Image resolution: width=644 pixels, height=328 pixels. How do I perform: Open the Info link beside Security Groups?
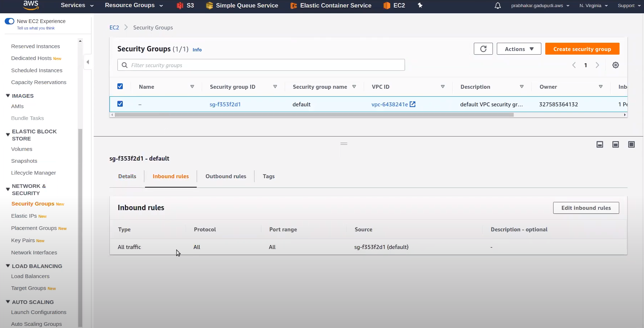[x=197, y=50]
